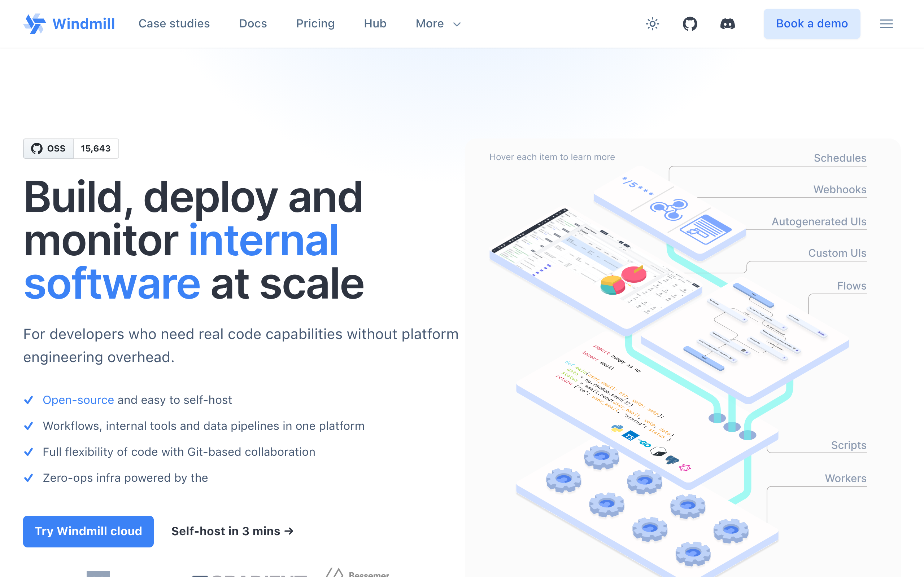Click the chevron next to More
Image resolution: width=924 pixels, height=577 pixels.
coord(457,25)
